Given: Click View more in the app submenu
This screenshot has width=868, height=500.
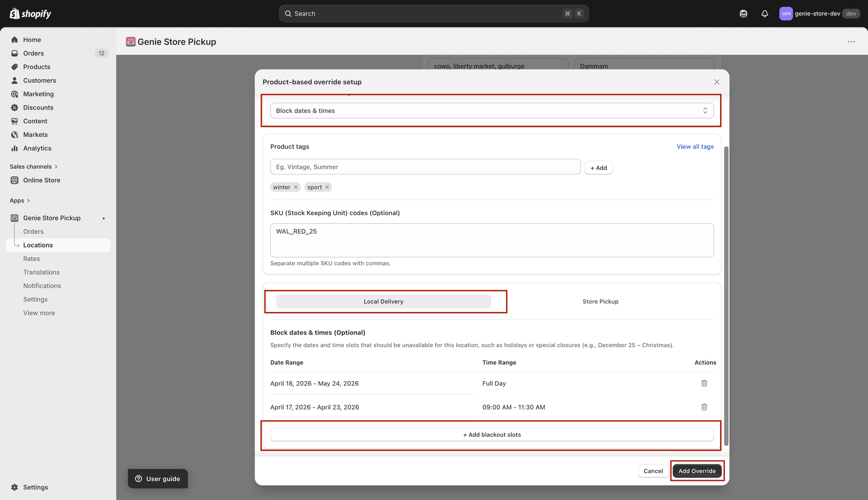Looking at the screenshot, I should pos(39,313).
